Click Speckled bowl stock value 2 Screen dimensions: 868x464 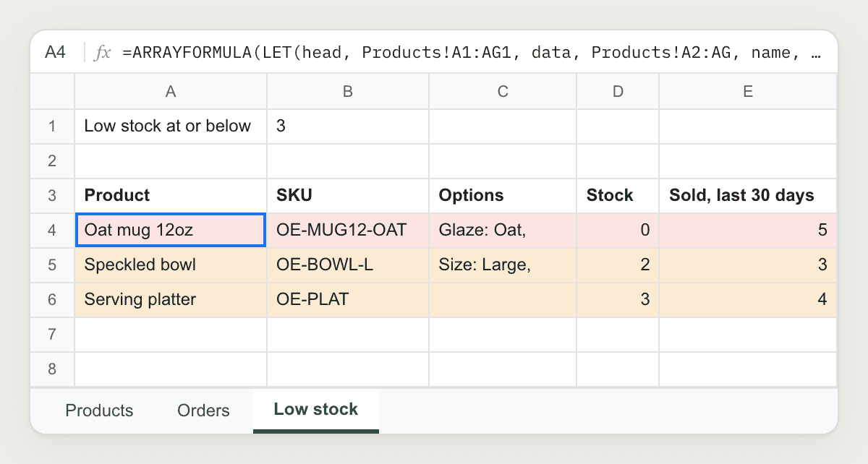(x=618, y=265)
